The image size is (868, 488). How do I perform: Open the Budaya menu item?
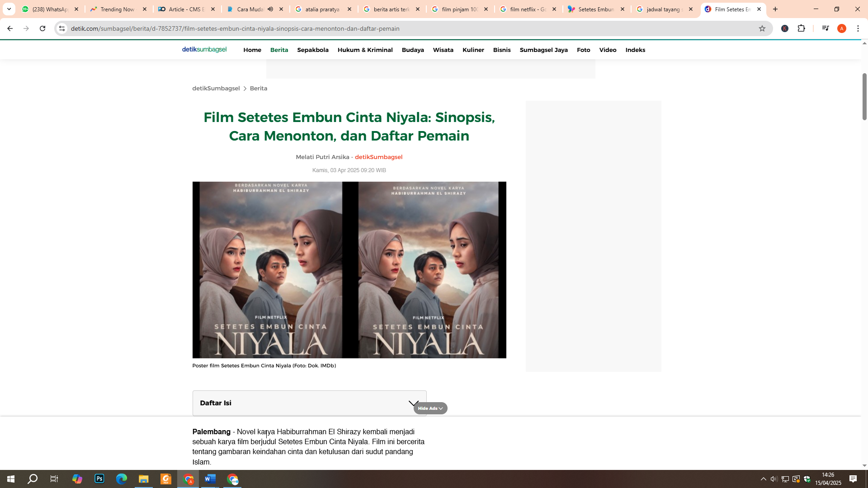pos(413,50)
